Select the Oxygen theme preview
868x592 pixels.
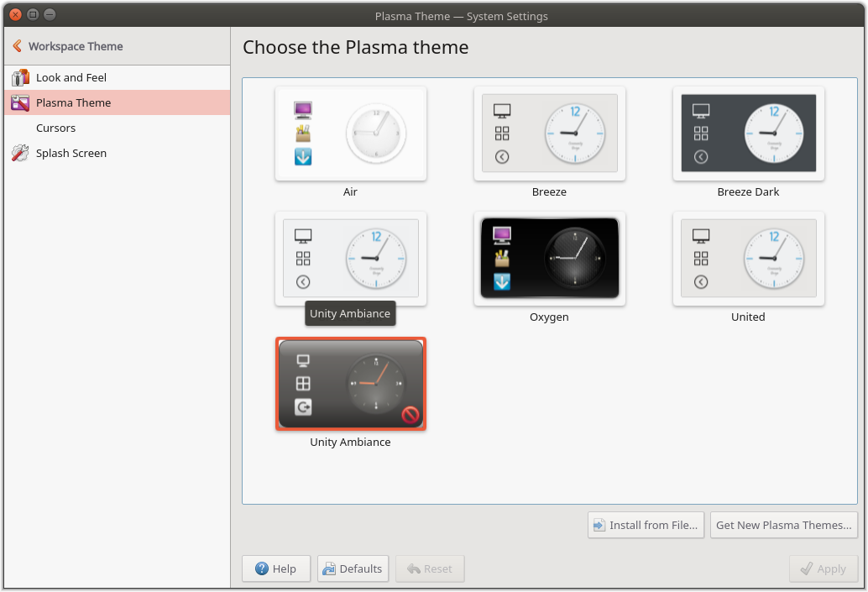point(549,259)
